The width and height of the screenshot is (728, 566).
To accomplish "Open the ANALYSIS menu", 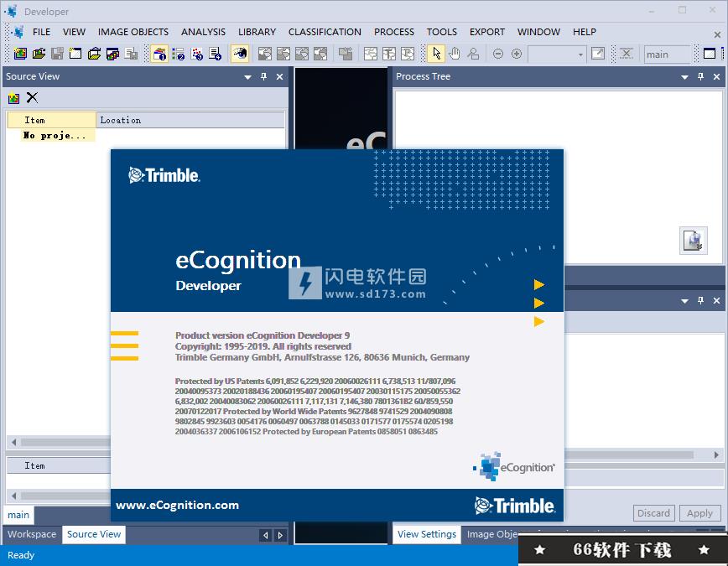I will (x=203, y=32).
